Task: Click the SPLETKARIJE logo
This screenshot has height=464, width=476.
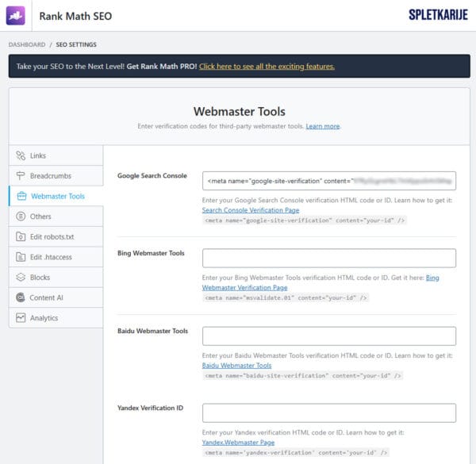Action: [439, 15]
